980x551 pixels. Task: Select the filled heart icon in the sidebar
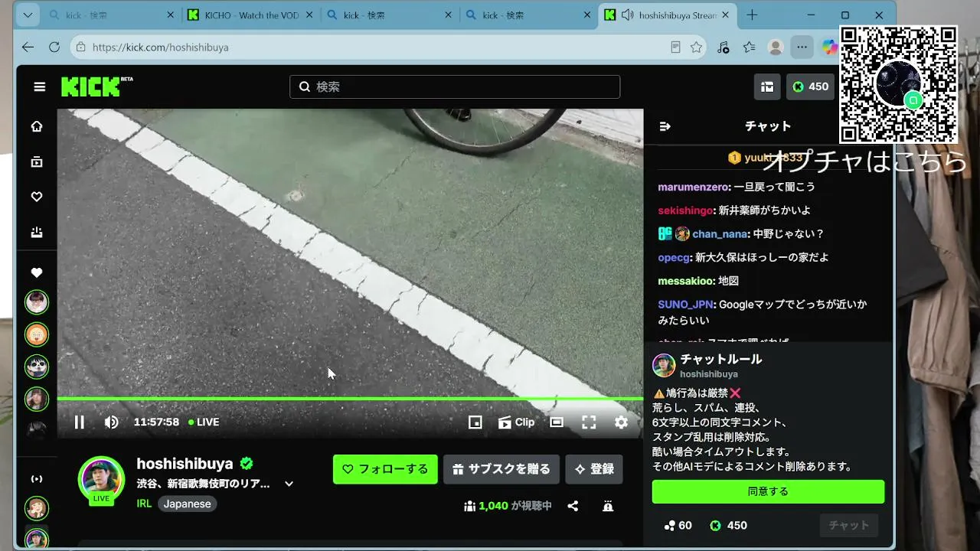(37, 272)
